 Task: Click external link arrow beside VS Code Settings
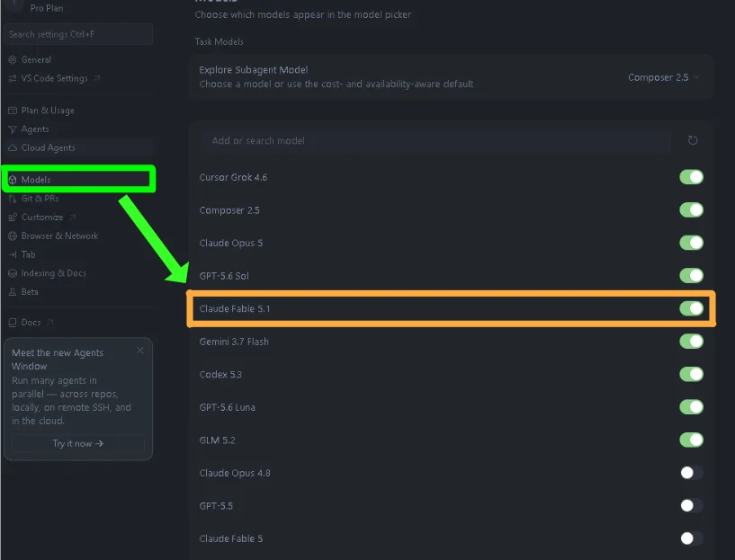pyautogui.click(x=97, y=78)
